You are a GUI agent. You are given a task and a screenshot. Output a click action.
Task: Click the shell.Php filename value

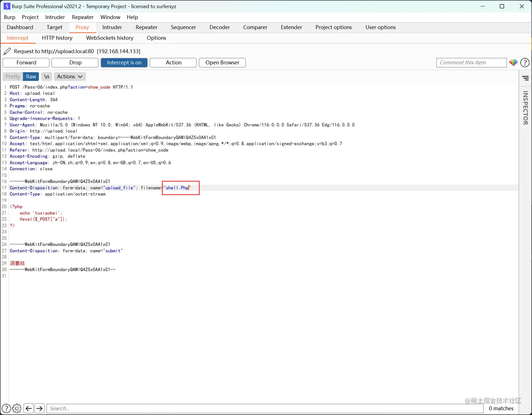(177, 188)
